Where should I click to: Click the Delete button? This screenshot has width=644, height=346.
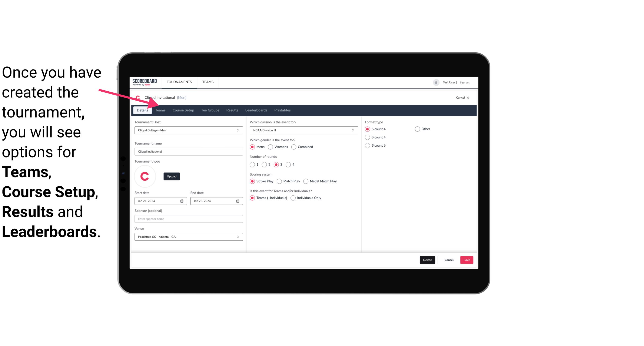coord(427,260)
